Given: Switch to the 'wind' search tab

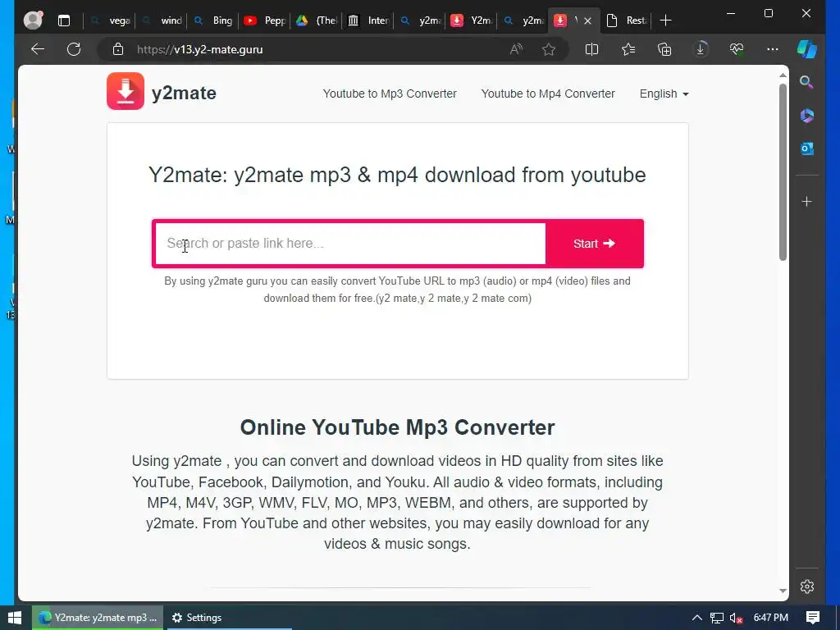Looking at the screenshot, I should click(x=162, y=21).
